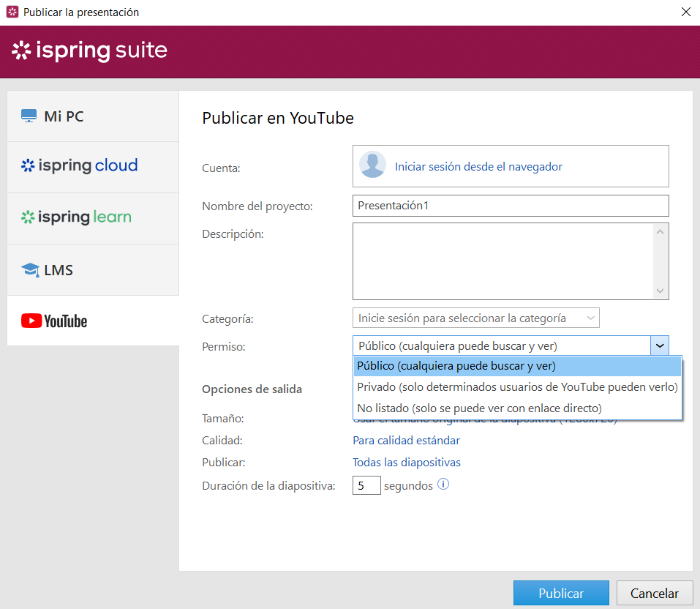Click the green iSpring Learn logo icon
Viewport: 700px width, 609px height.
click(x=27, y=217)
